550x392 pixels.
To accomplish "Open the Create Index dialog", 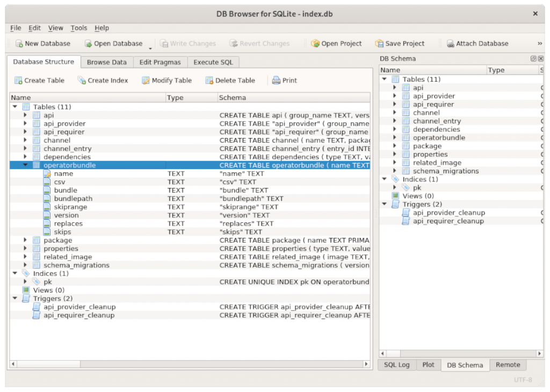I will 103,80.
